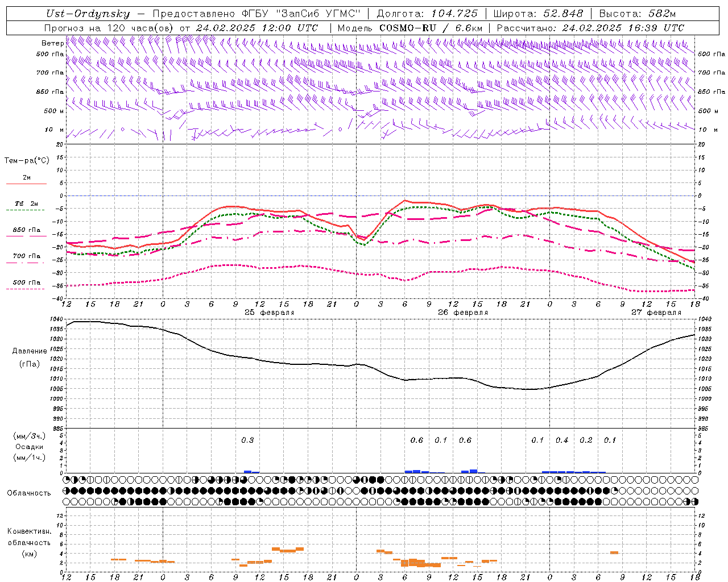
Task: Click the dotted line under the 500 гПа temperature legend
Action: coord(26,288)
